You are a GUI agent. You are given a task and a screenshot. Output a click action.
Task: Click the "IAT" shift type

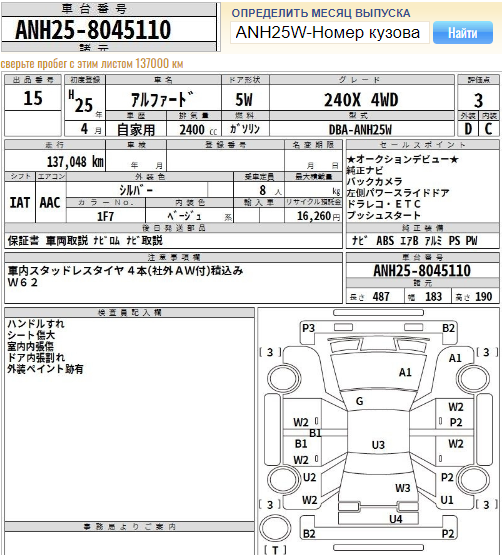point(20,202)
